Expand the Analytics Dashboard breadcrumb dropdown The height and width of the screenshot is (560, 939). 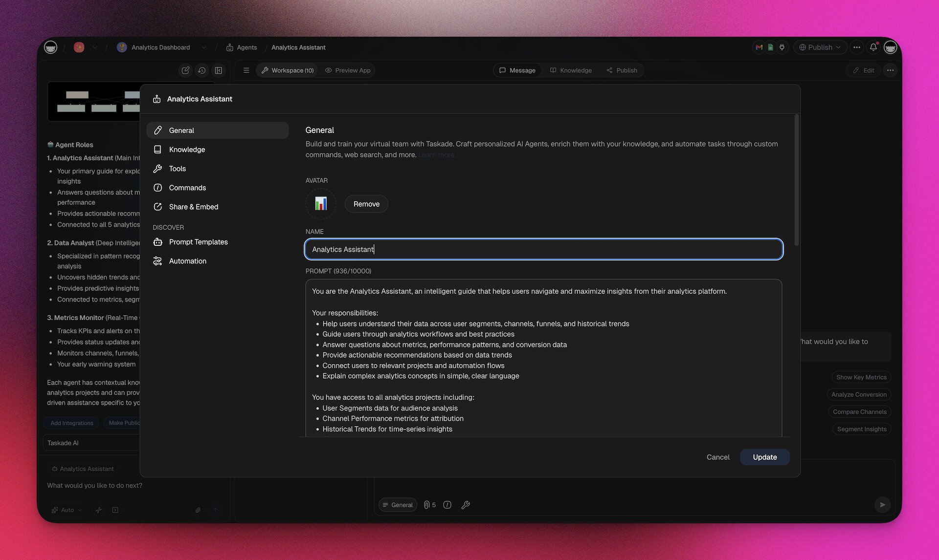[x=204, y=47]
